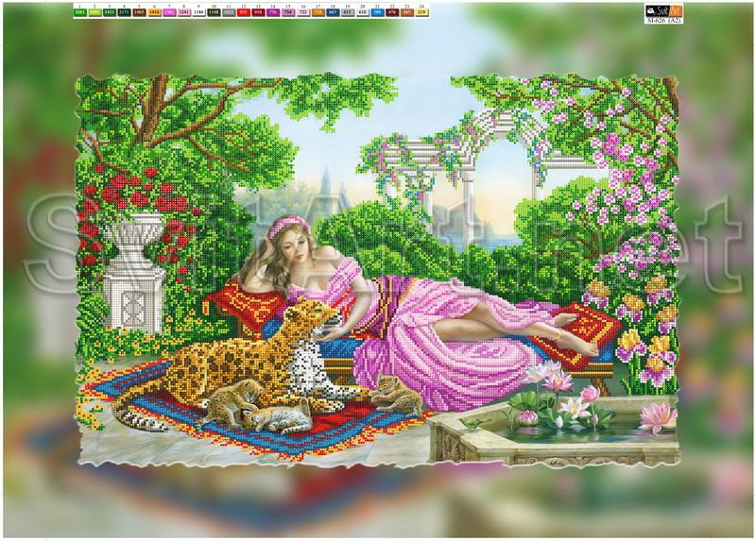Screen dimensions: 756x541
Task: Select the white 610 bead swatch
Action: (x=364, y=13)
